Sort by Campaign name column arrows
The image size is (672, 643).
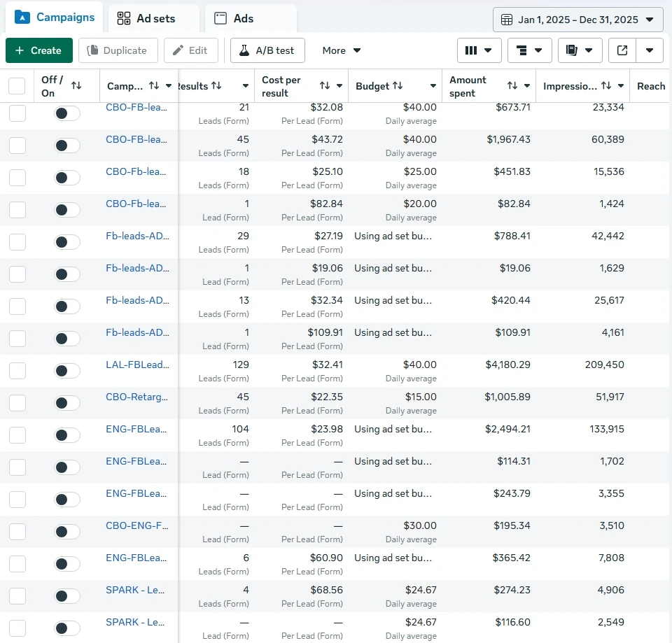pyautogui.click(x=154, y=85)
